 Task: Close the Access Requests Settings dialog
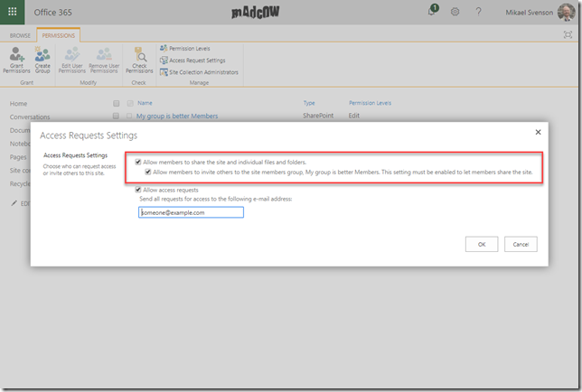point(538,132)
